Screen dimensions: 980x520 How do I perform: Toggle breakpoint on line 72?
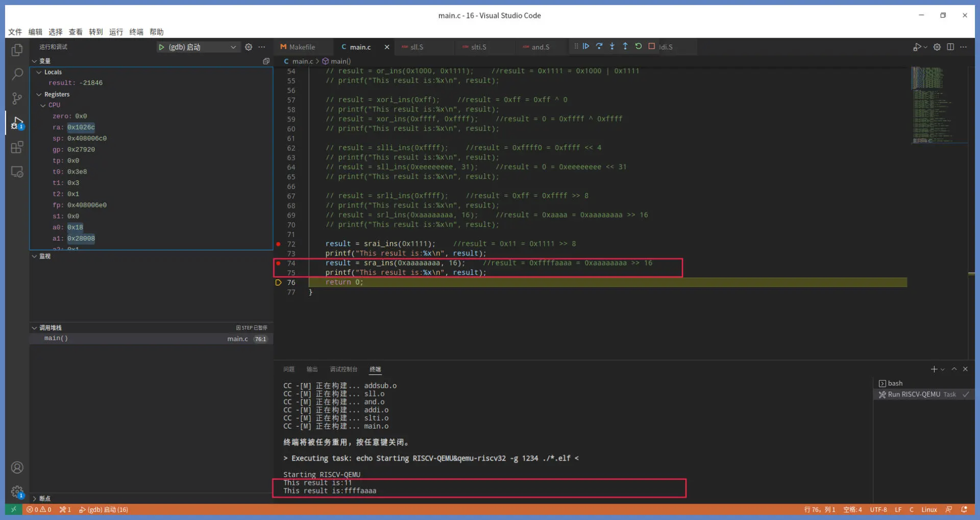coord(278,244)
